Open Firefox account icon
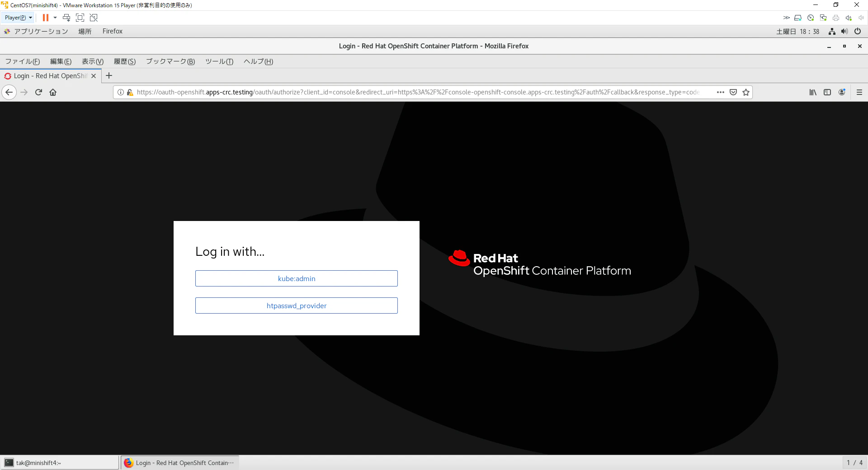 pyautogui.click(x=842, y=92)
